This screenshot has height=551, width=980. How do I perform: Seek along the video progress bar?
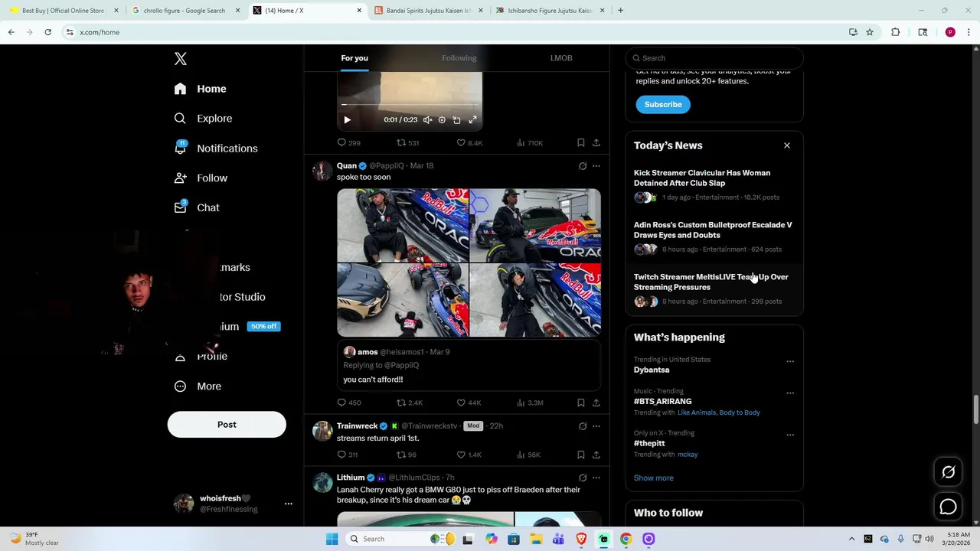[410, 105]
